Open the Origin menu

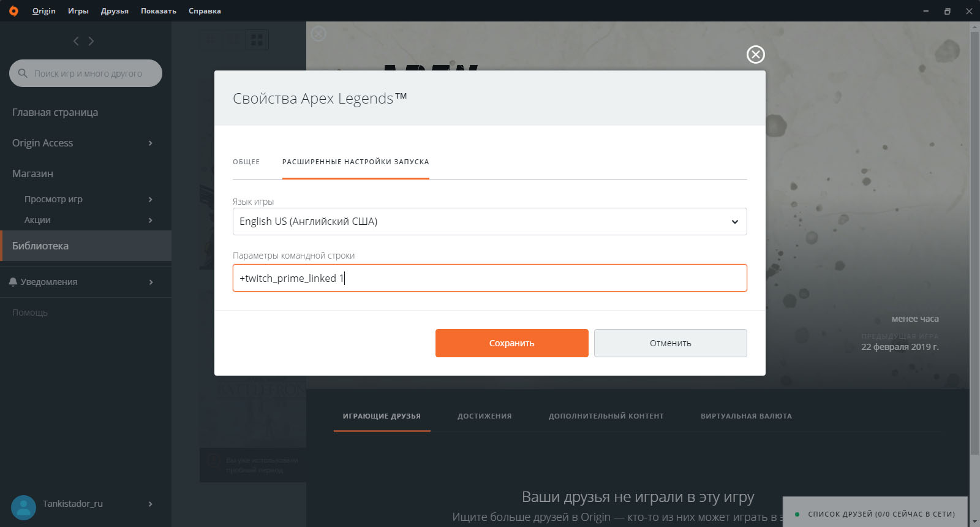click(44, 11)
